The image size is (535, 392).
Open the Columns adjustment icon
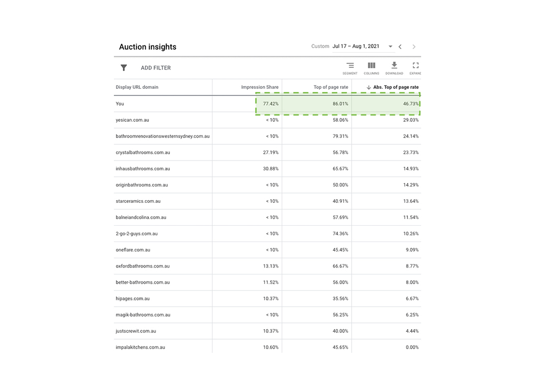coord(371,66)
